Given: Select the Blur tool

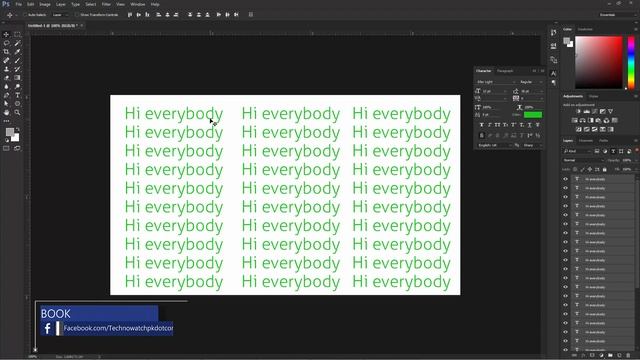Looking at the screenshot, I should (x=6, y=87).
